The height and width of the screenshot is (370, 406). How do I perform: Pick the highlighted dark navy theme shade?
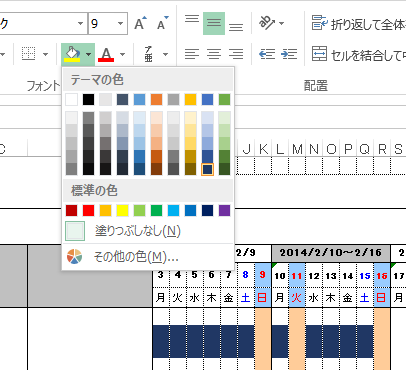[x=207, y=169]
